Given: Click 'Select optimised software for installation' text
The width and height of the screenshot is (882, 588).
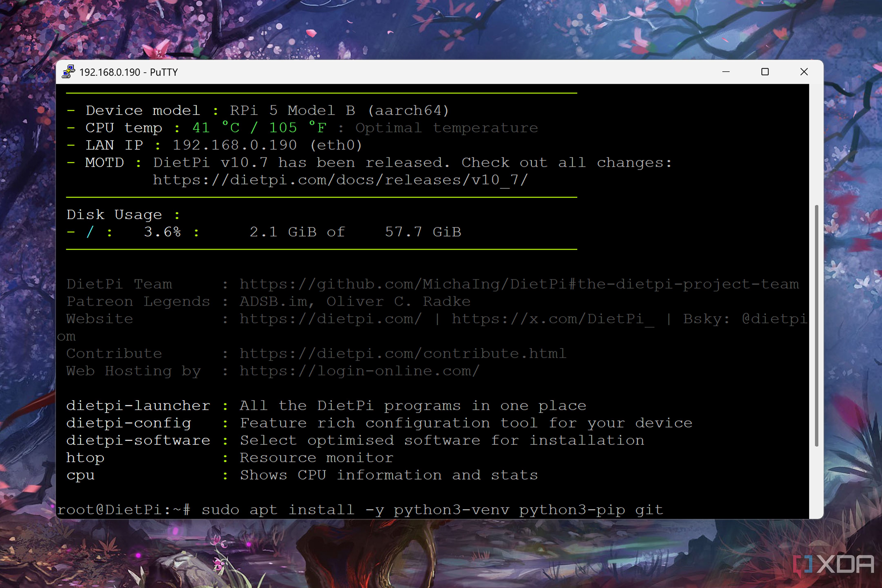Looking at the screenshot, I should point(442,440).
